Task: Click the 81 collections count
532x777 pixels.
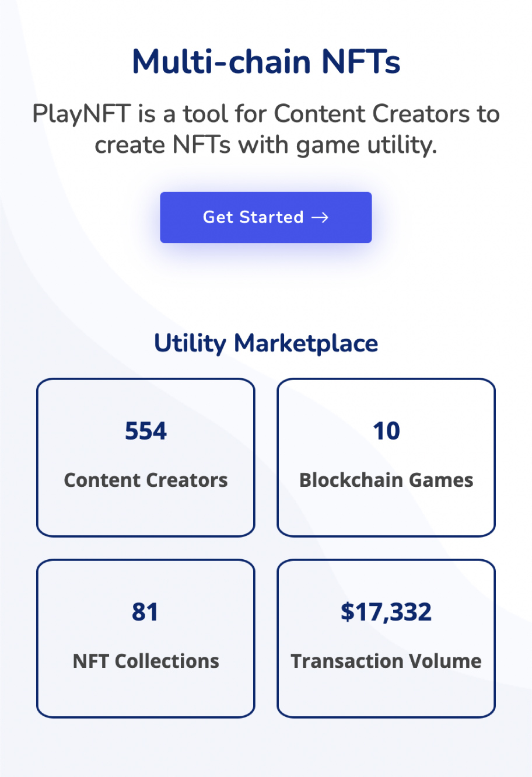Action: click(x=145, y=612)
